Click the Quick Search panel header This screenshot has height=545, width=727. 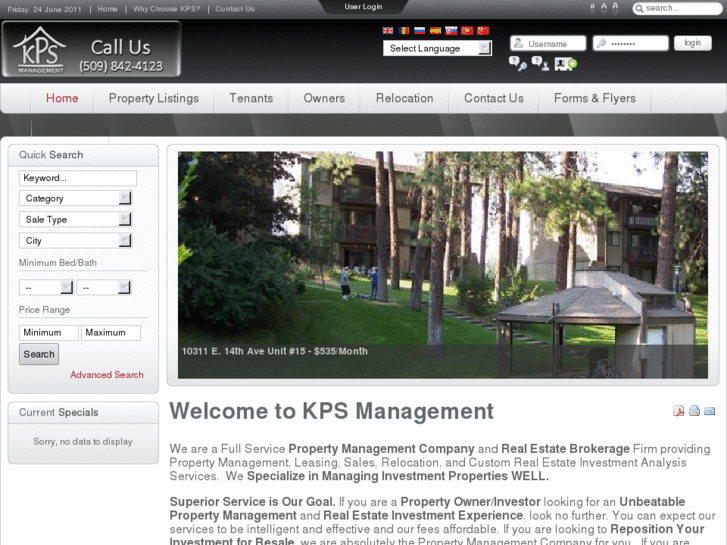click(x=83, y=155)
